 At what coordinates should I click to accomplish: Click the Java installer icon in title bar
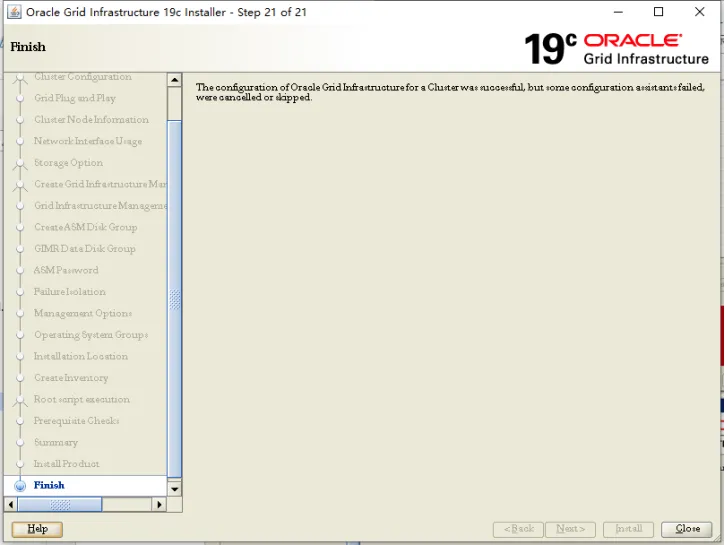(14, 12)
